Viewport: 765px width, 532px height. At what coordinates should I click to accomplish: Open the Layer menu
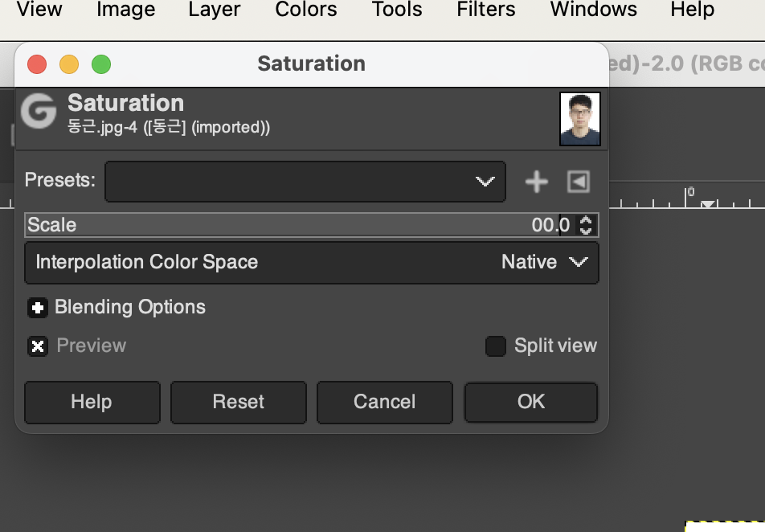[x=215, y=10]
